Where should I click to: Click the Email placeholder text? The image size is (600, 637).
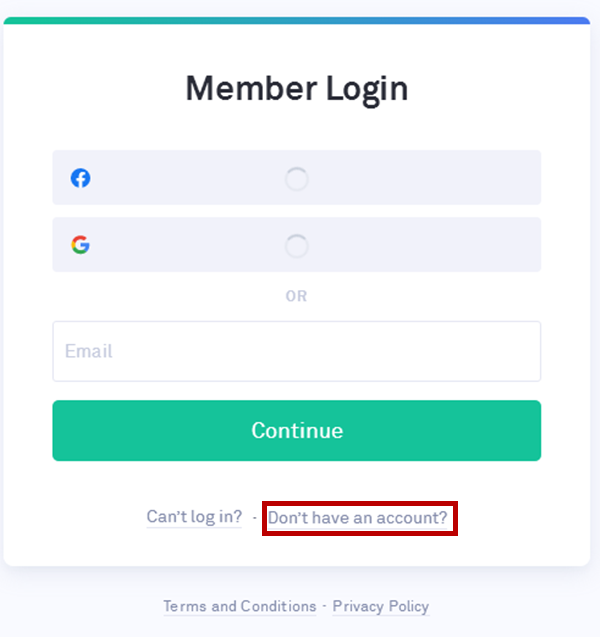[89, 351]
